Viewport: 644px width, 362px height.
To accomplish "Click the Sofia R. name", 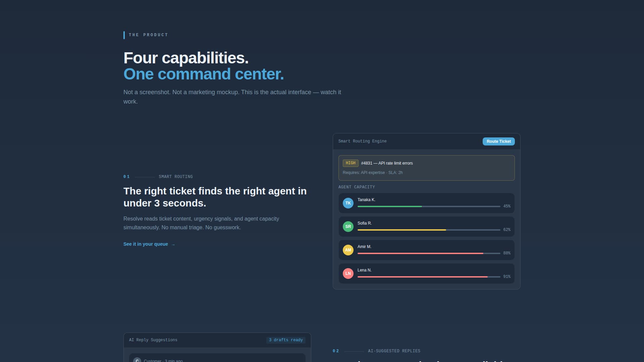I will coord(365,223).
